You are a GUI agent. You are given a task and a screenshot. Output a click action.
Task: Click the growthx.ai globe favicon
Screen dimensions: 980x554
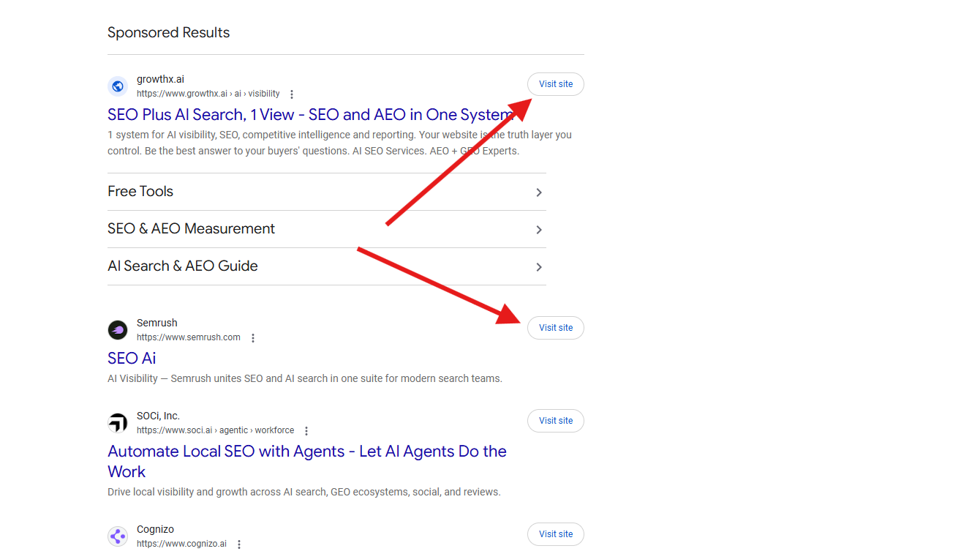pos(118,86)
